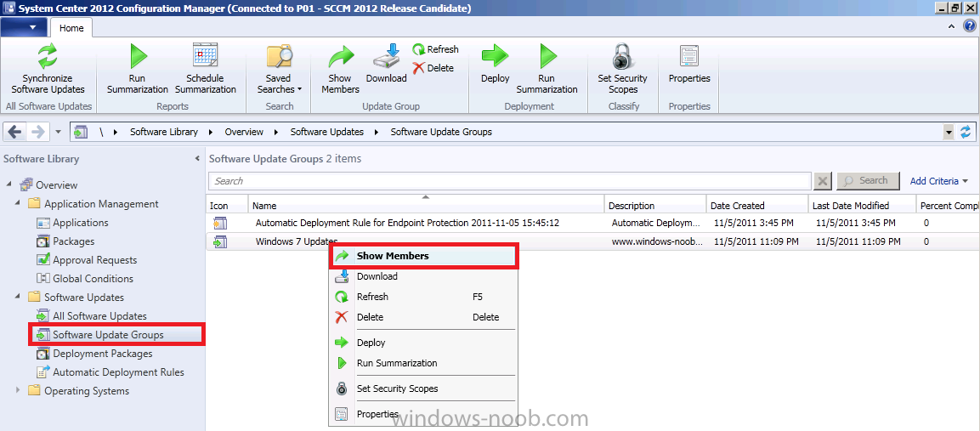
Task: Click Set Security Scopes ribbon icon
Action: click(x=622, y=56)
